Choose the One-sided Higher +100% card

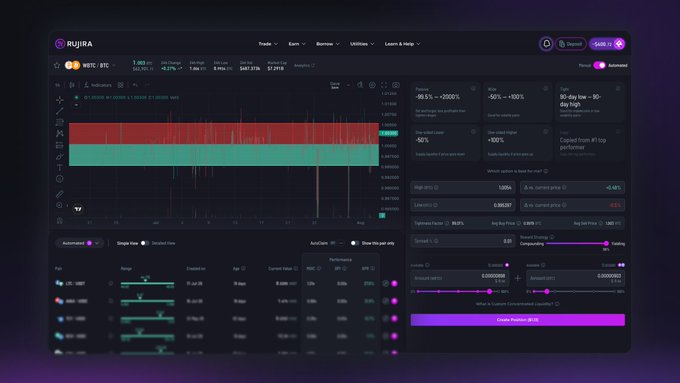click(518, 143)
